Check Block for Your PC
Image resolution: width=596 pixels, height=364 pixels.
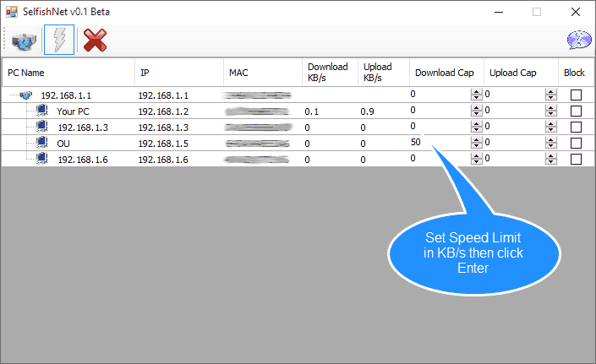pos(576,111)
